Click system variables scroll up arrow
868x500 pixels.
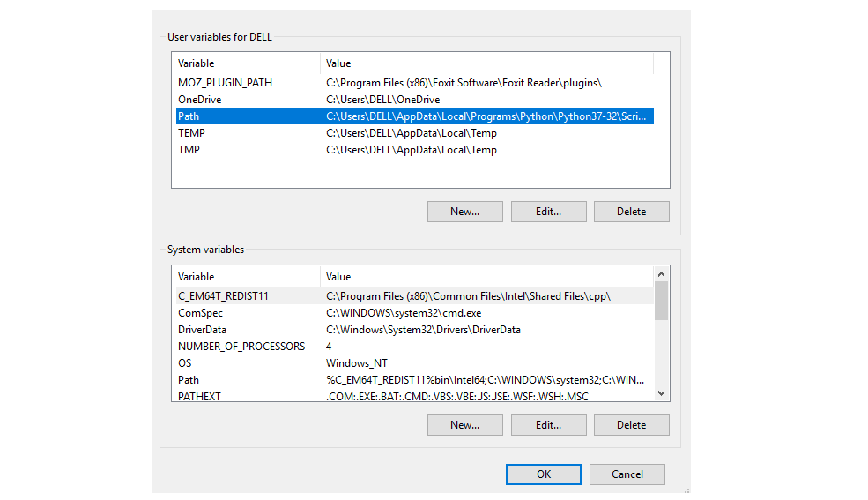[661, 274]
